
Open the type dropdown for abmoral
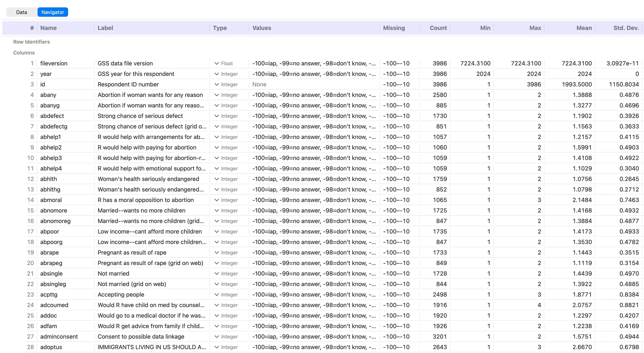pyautogui.click(x=217, y=200)
